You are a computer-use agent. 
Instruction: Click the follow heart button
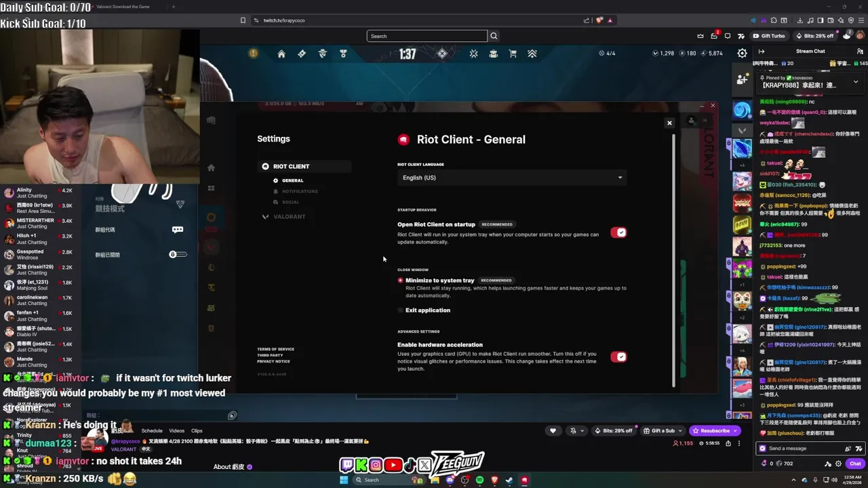[553, 430]
